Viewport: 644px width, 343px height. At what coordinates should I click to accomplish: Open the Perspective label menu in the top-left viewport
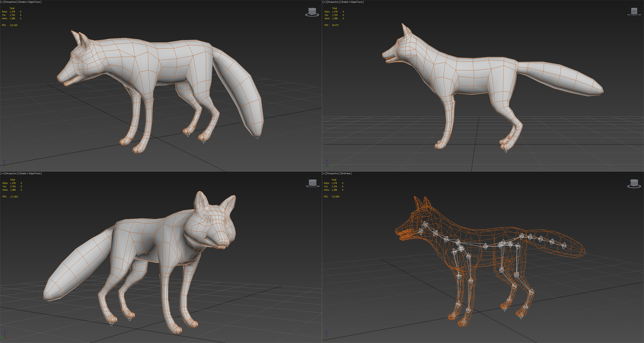coord(10,1)
